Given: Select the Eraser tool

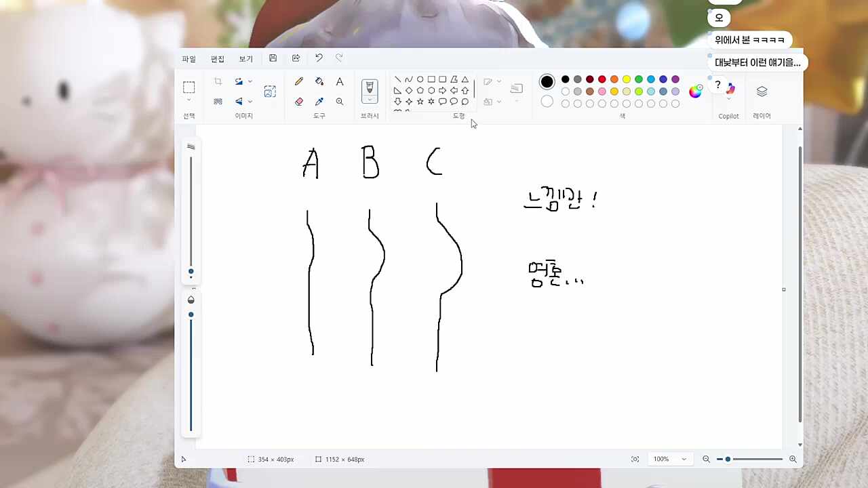Looking at the screenshot, I should point(298,101).
